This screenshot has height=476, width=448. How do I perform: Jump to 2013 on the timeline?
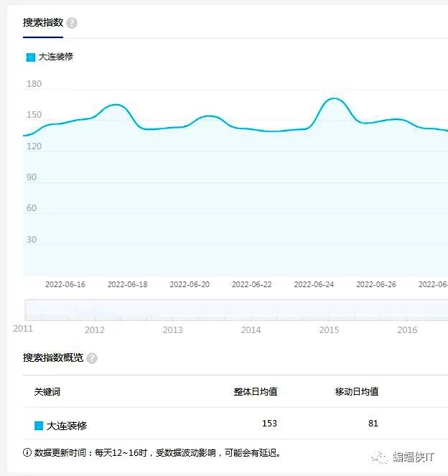172,330
